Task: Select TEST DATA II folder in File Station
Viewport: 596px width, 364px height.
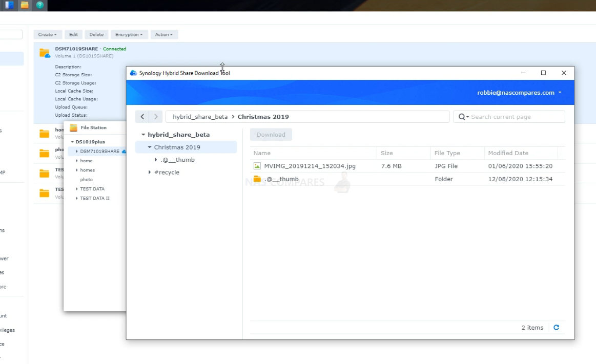Action: [x=95, y=198]
